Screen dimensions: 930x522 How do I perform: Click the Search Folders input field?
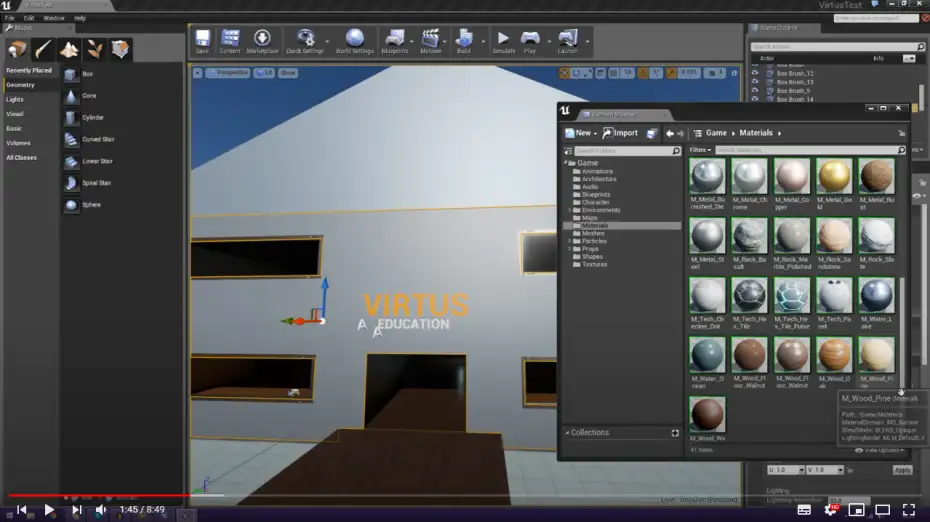(628, 151)
